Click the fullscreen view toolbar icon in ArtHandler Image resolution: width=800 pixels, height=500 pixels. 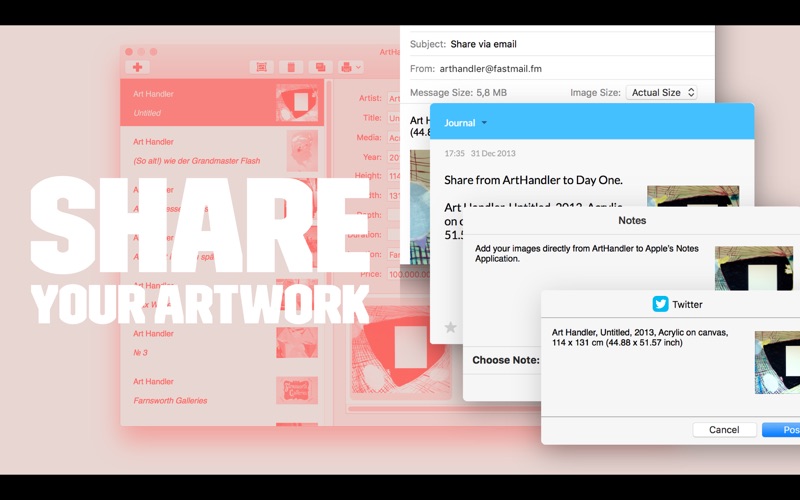pyautogui.click(x=261, y=67)
